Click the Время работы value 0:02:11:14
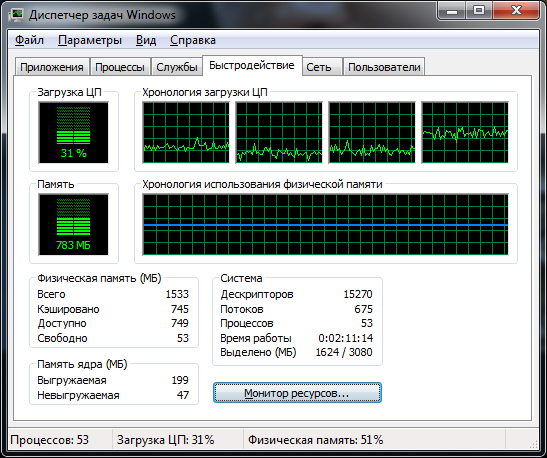 tap(345, 338)
